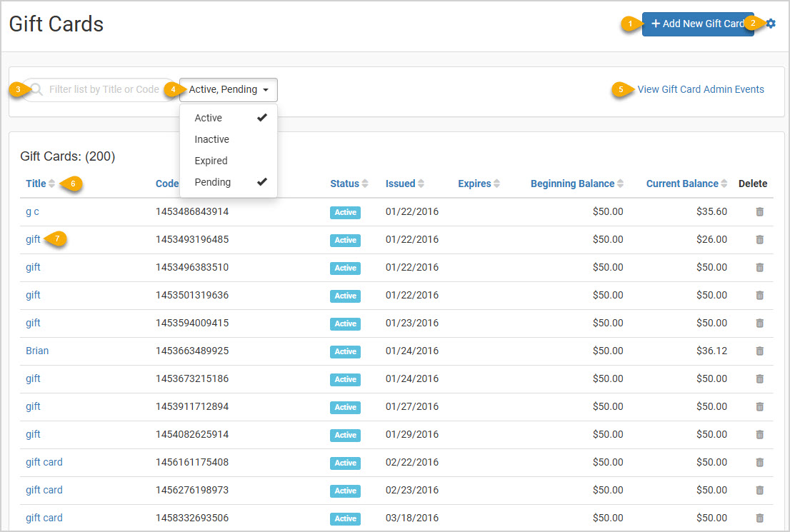Click the Active badge in the Brian row
This screenshot has height=532, width=790.
(345, 351)
